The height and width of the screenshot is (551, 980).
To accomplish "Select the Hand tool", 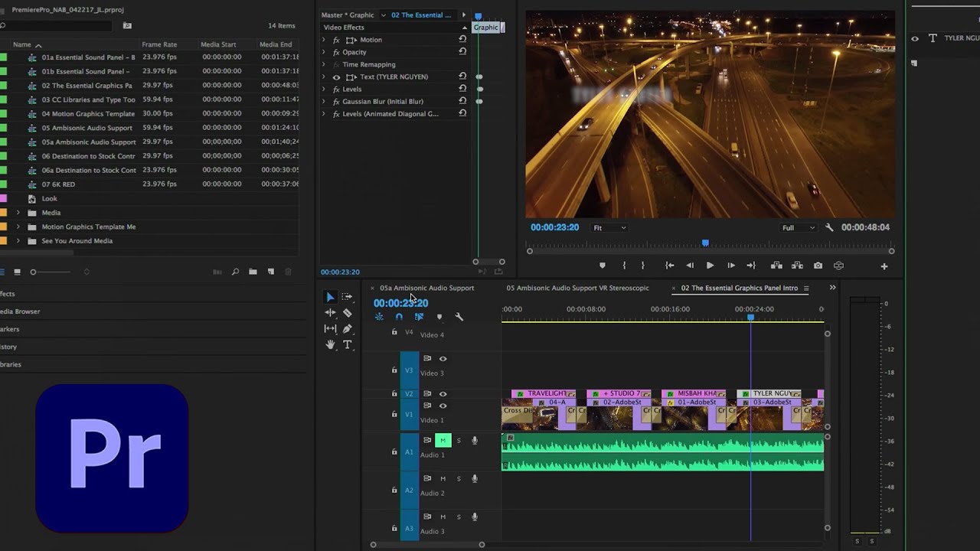I will (330, 344).
